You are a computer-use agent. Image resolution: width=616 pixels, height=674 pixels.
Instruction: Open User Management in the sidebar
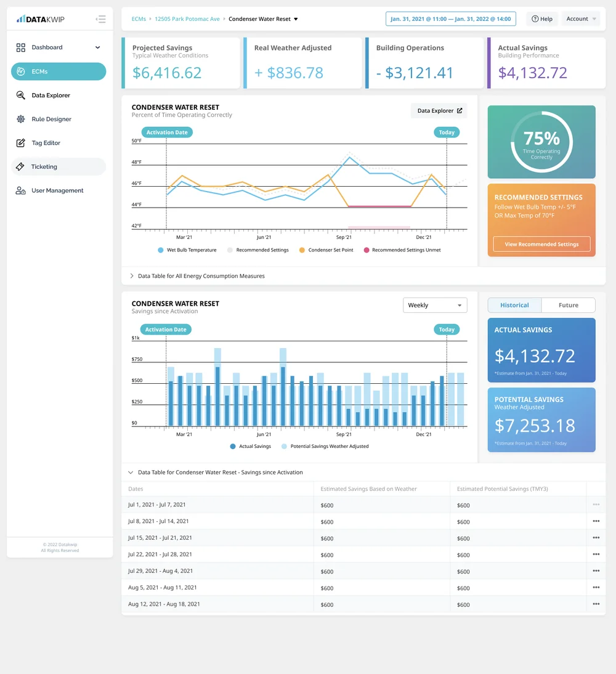pos(59,190)
